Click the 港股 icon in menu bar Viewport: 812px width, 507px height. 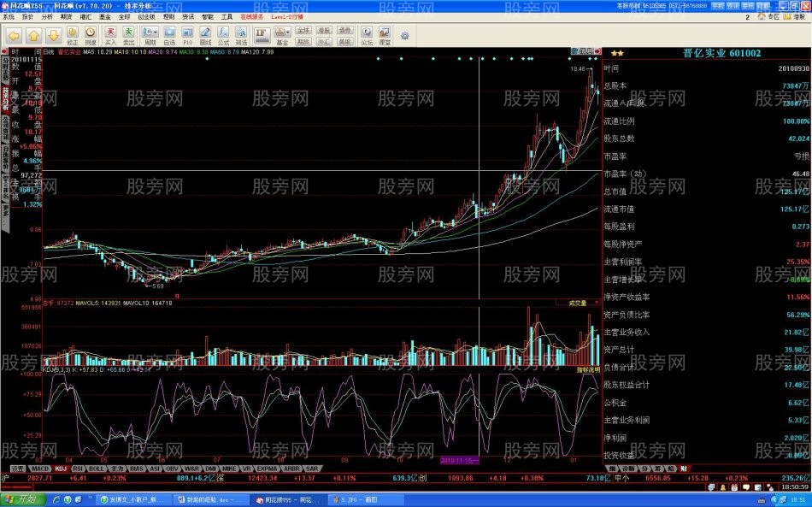tap(794, 17)
